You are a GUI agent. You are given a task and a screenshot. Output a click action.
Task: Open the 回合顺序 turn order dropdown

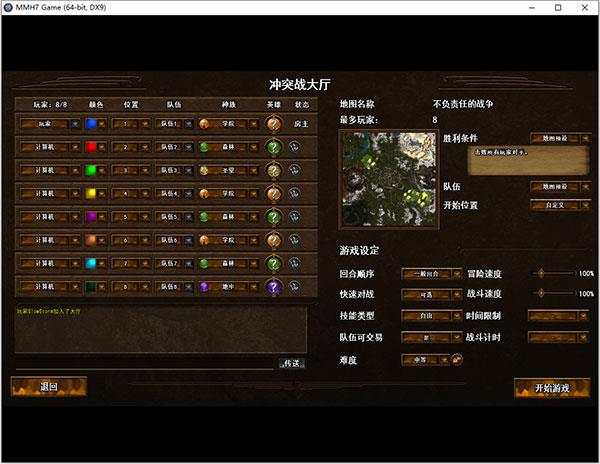[x=431, y=274]
